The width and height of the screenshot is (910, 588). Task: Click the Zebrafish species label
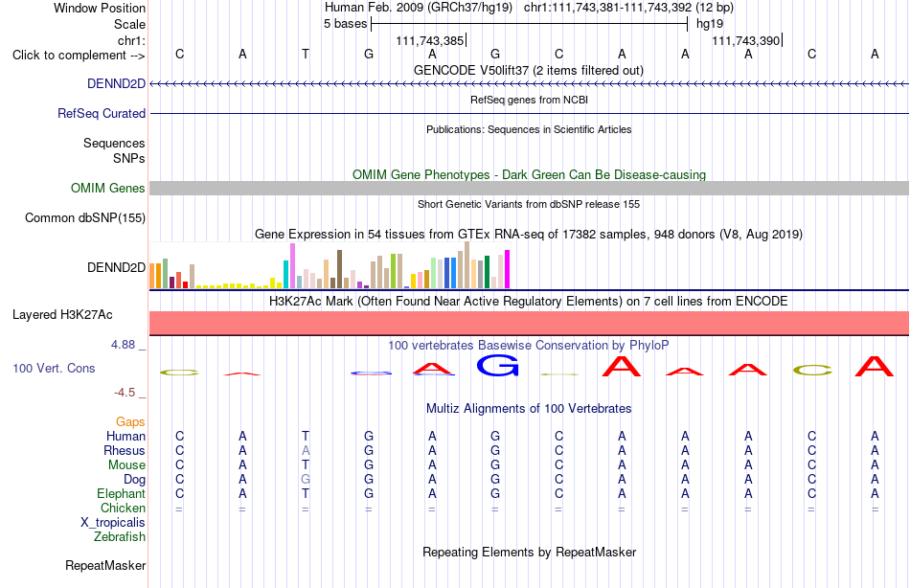coord(120,537)
